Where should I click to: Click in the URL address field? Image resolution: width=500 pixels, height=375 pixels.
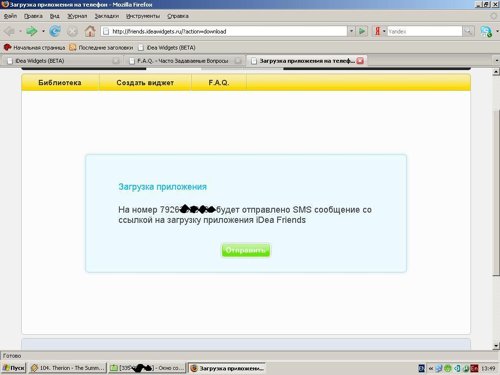click(223, 31)
